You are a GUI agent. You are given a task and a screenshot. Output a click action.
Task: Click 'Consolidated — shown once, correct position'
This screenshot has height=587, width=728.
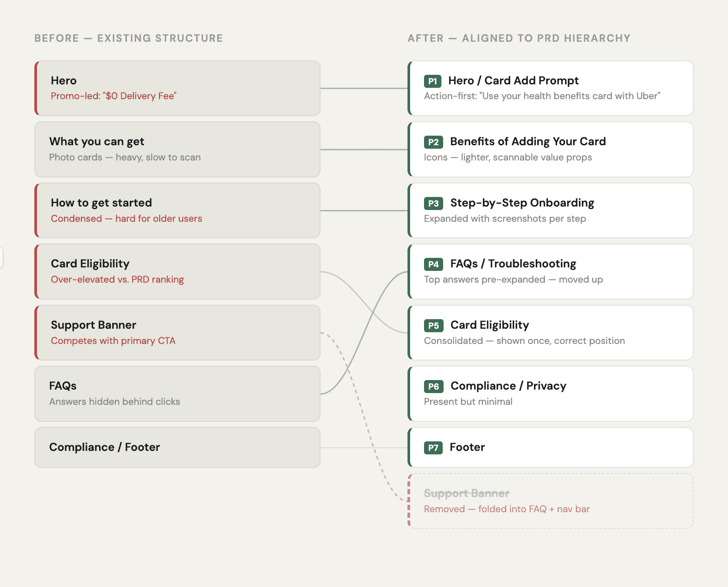point(524,340)
